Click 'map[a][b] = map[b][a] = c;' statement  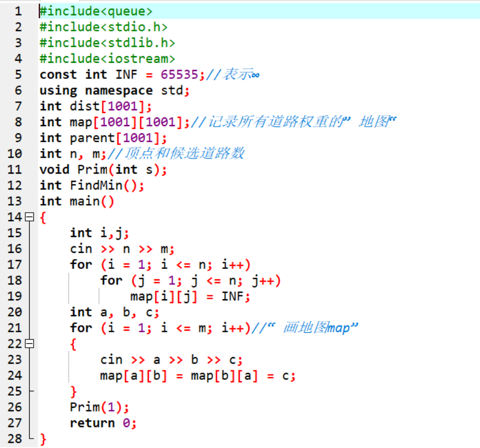pyautogui.click(x=198, y=376)
